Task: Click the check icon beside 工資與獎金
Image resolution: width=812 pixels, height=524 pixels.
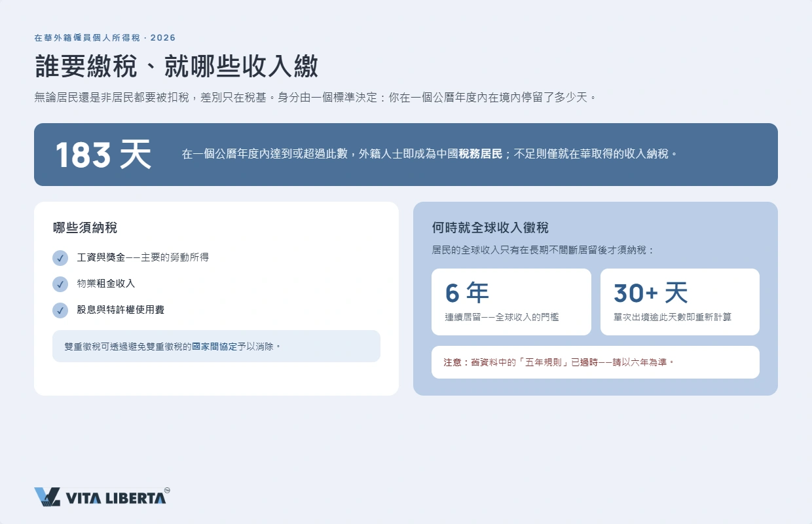Action: tap(60, 258)
